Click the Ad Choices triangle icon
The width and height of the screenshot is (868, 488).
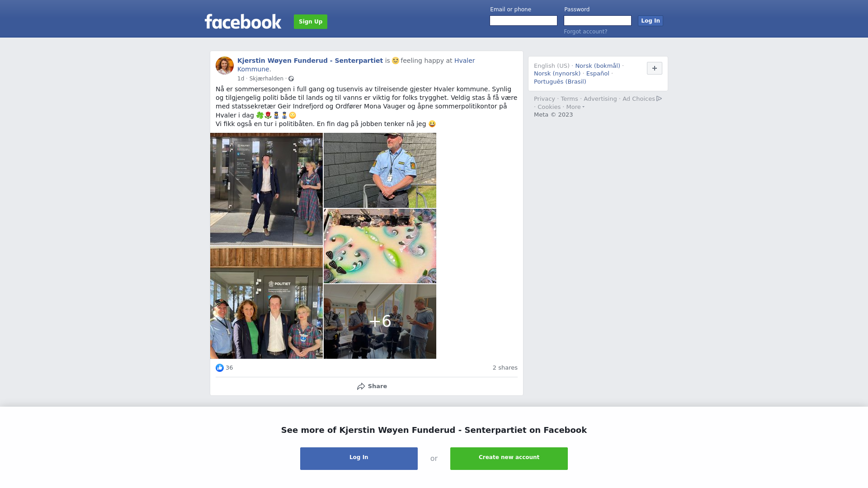[659, 99]
